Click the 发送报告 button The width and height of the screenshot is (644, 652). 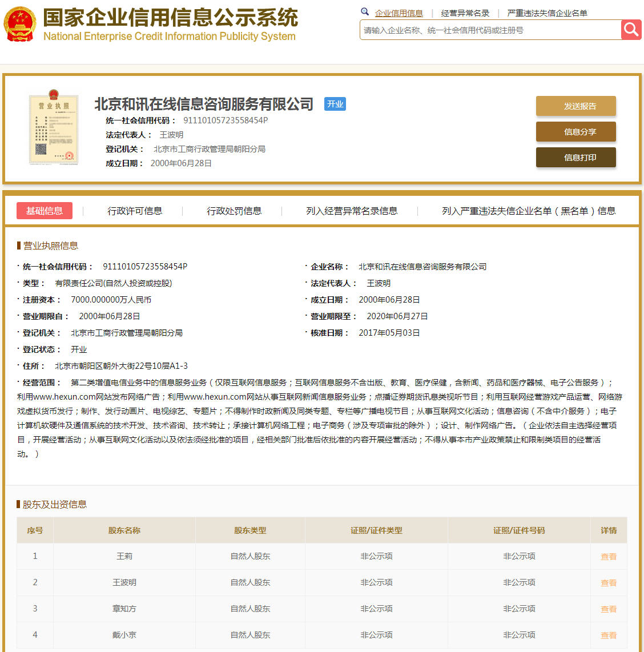pos(575,106)
